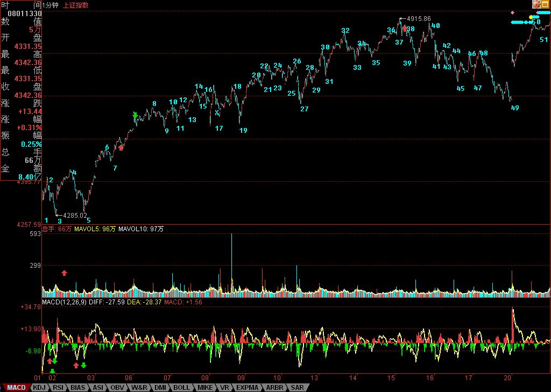Switch to the KDJ indicator tab
This screenshot has height=392, width=551.
(x=39, y=387)
